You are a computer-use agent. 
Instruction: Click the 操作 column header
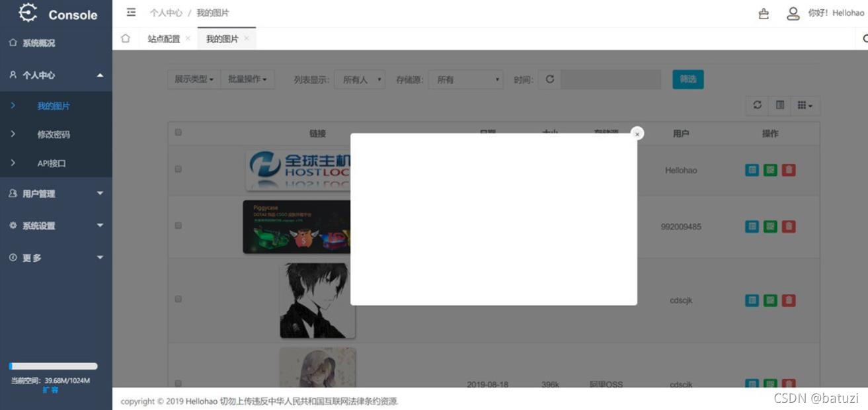coord(770,134)
